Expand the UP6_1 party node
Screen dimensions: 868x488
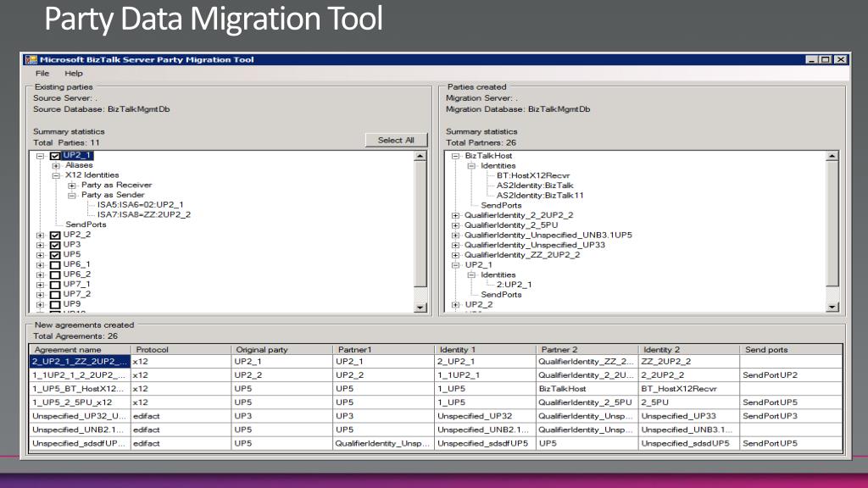[x=40, y=264]
